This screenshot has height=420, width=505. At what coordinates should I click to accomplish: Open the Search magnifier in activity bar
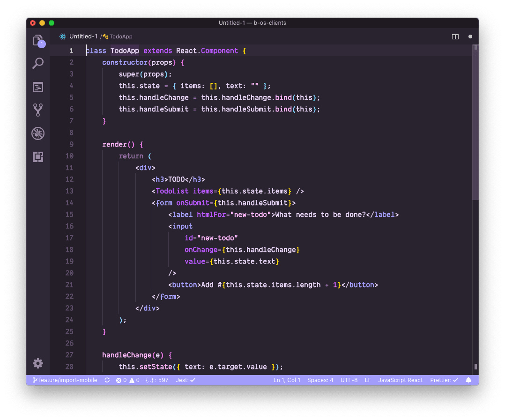click(x=38, y=63)
